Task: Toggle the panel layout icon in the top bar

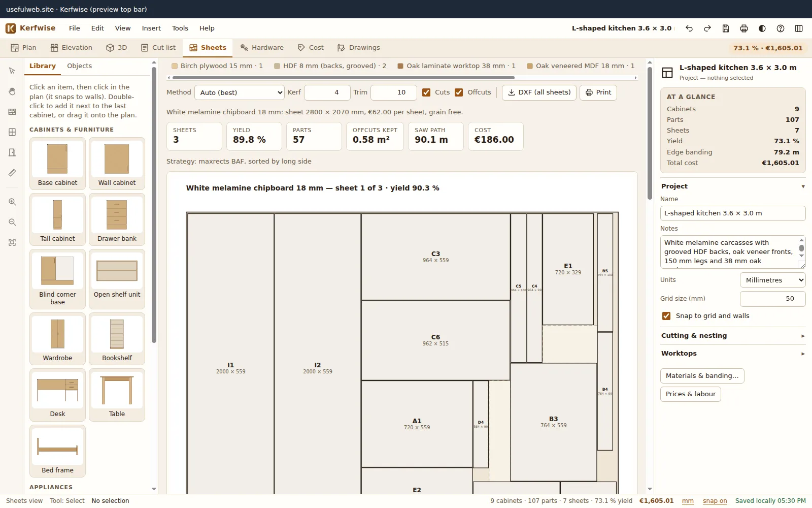Action: tap(799, 28)
